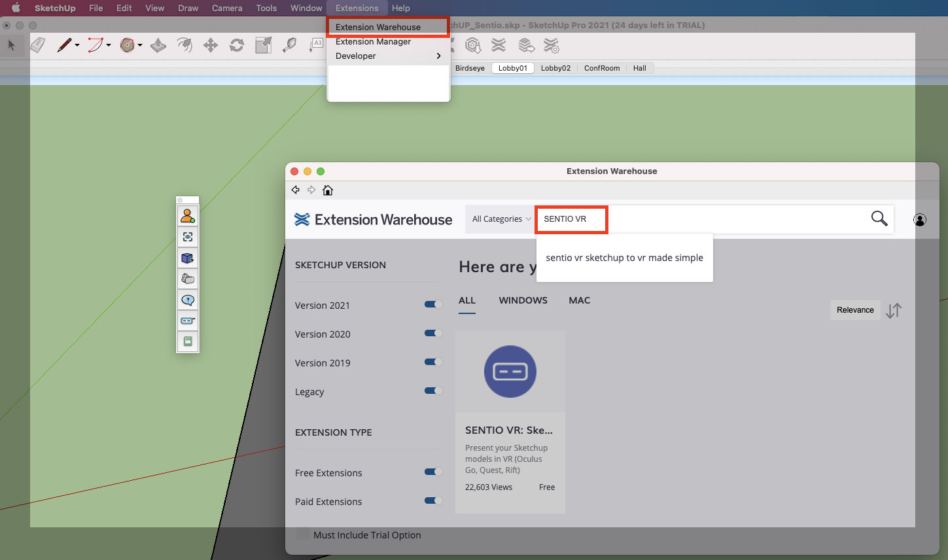Open the Arc tool dropdown arrow
Image resolution: width=948 pixels, height=560 pixels.
(x=109, y=45)
